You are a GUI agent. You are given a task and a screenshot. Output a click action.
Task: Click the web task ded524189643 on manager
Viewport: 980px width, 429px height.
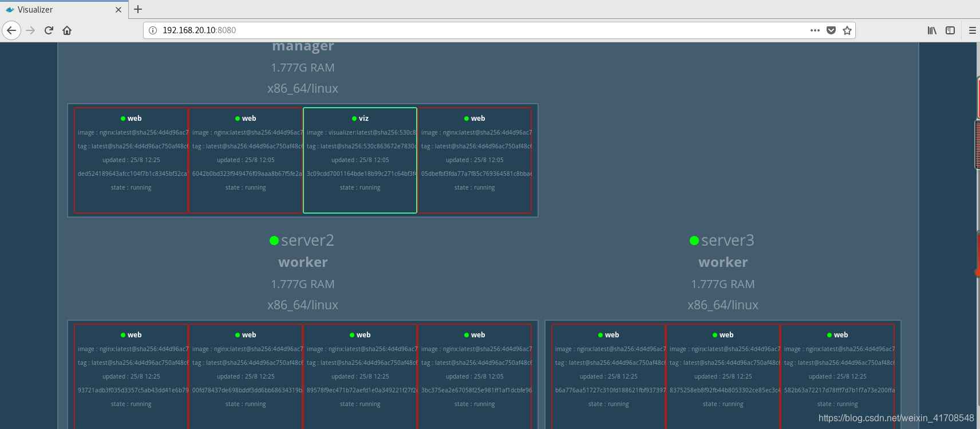[131, 160]
